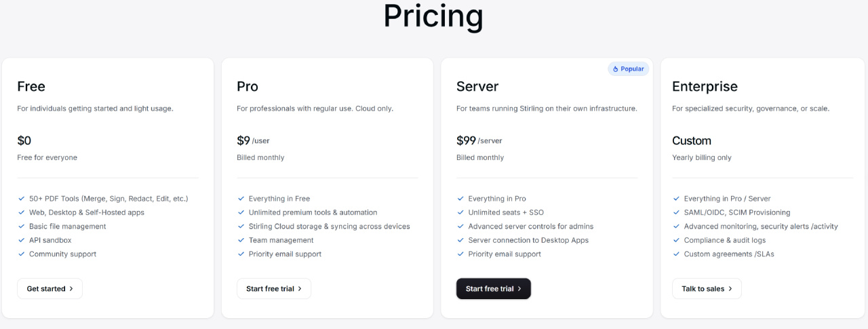Click chevron arrow on Talk to sales
The image size is (868, 329).
(730, 288)
